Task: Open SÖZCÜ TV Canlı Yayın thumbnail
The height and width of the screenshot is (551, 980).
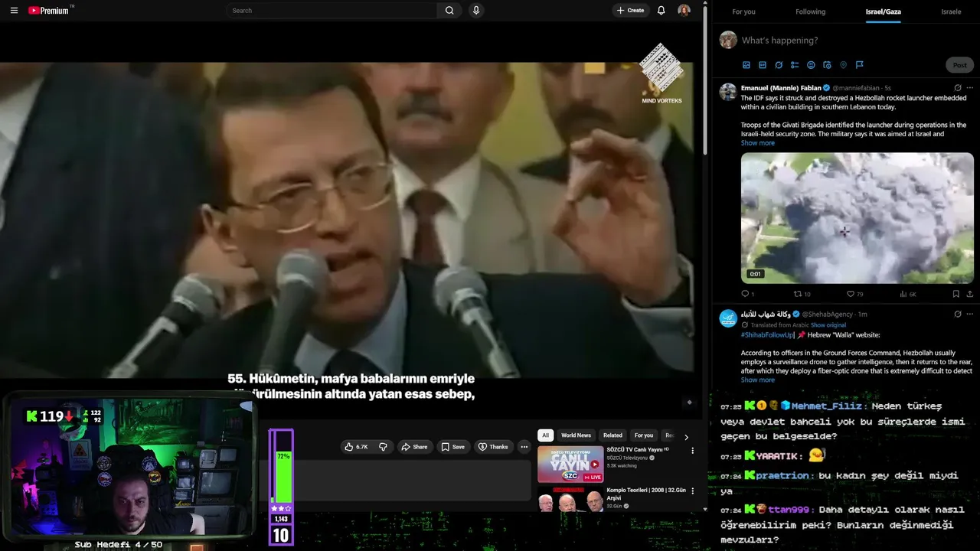Action: tap(570, 465)
